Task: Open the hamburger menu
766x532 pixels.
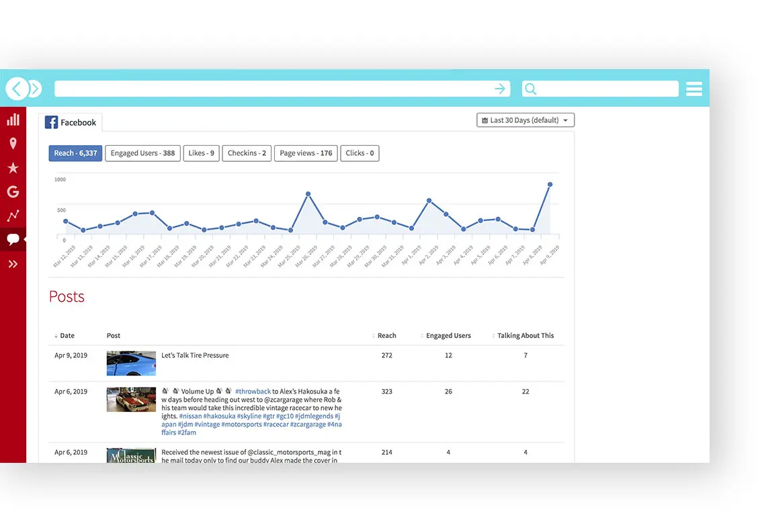Action: (694, 89)
